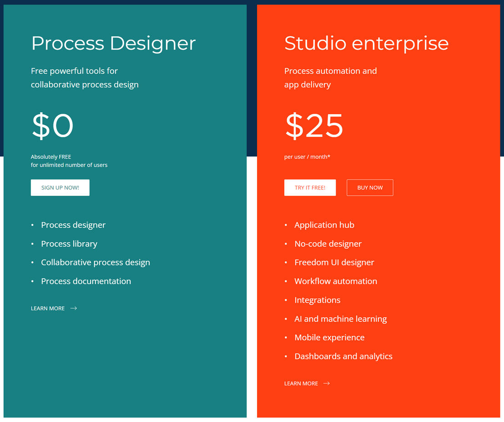Click 'Process documentation' list item
Screen dimensions: 504x422
[86, 281]
